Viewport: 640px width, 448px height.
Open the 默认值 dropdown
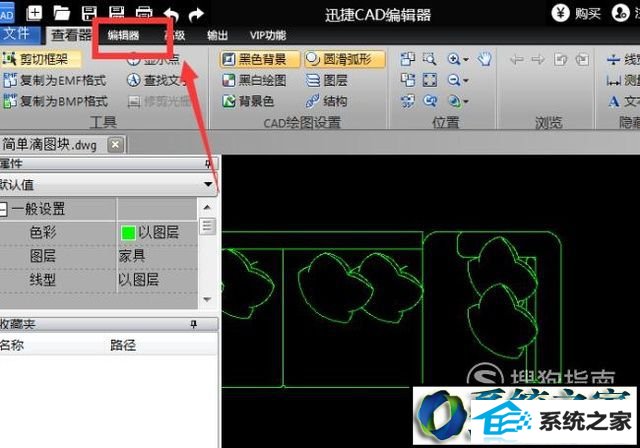208,184
